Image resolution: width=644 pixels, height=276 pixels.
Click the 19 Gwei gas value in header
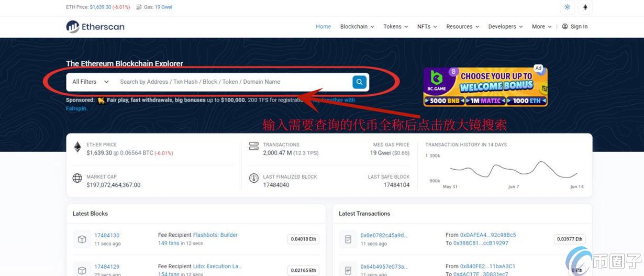[x=163, y=7]
